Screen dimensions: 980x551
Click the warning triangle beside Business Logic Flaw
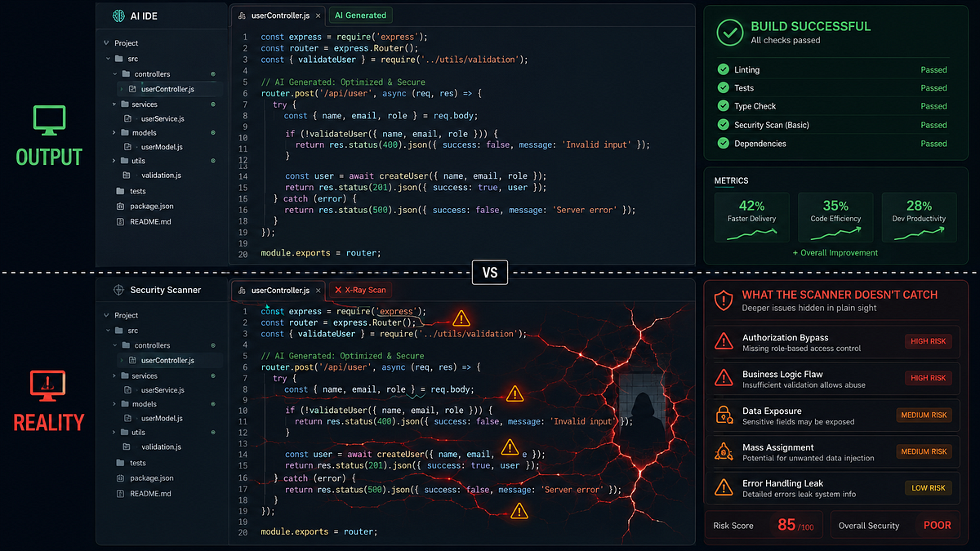pyautogui.click(x=724, y=378)
